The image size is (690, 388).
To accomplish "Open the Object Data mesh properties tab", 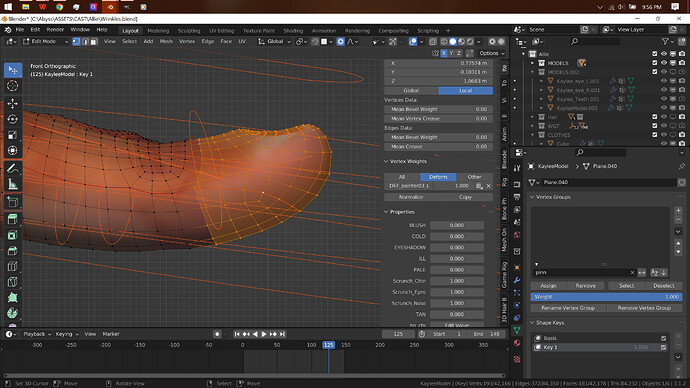I will pyautogui.click(x=517, y=330).
